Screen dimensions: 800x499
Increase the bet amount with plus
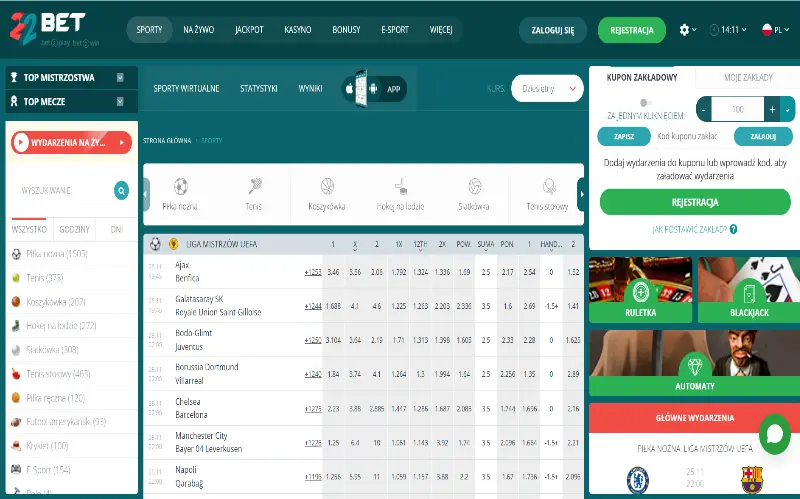[x=772, y=109]
